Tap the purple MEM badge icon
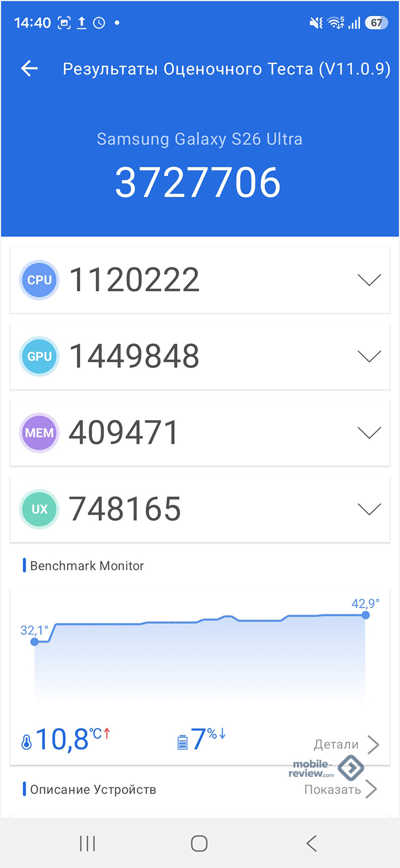The image size is (400, 868). point(39,433)
